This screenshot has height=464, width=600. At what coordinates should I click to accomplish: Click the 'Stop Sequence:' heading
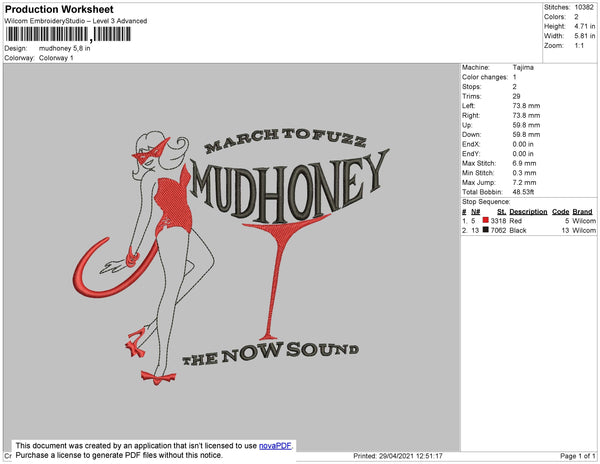[x=486, y=202]
